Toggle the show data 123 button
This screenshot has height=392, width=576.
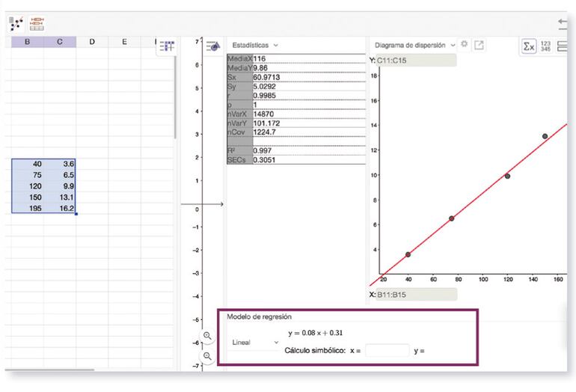[545, 46]
